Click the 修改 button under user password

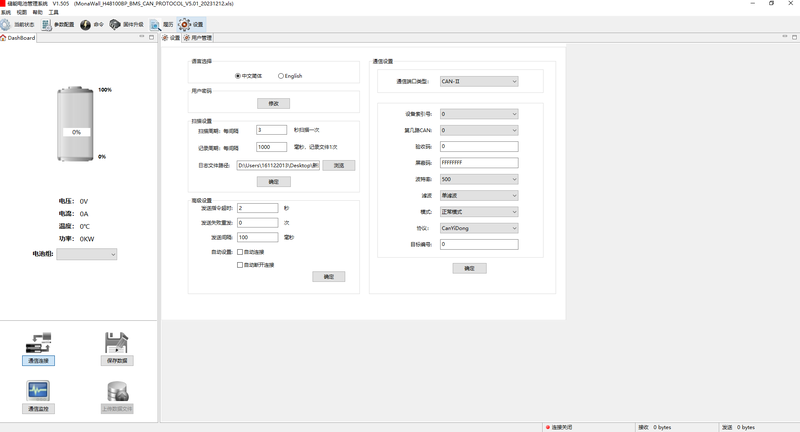coord(273,103)
